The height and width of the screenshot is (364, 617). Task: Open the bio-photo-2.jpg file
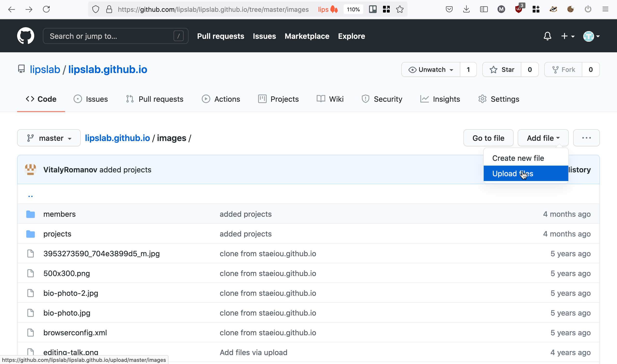point(71,293)
